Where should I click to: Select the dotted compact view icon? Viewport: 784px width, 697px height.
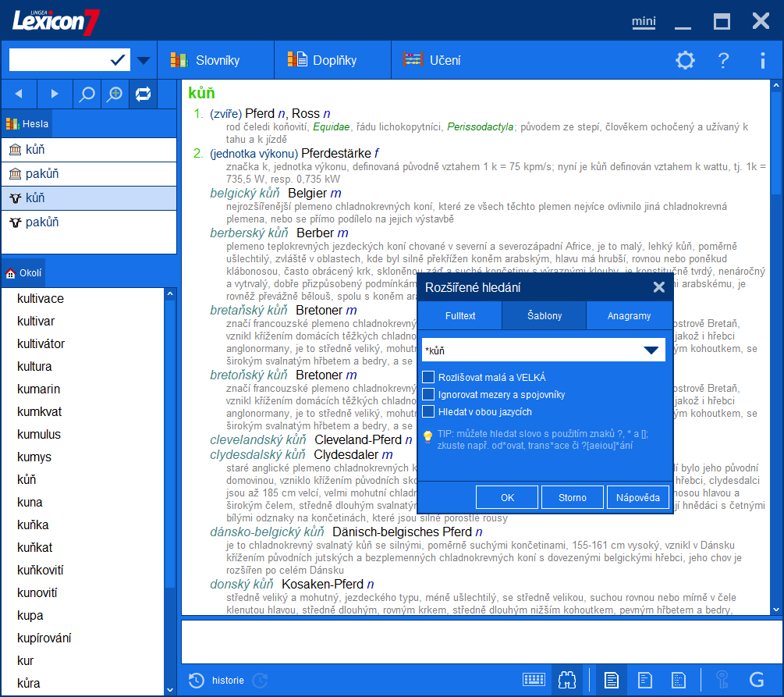pos(679,680)
